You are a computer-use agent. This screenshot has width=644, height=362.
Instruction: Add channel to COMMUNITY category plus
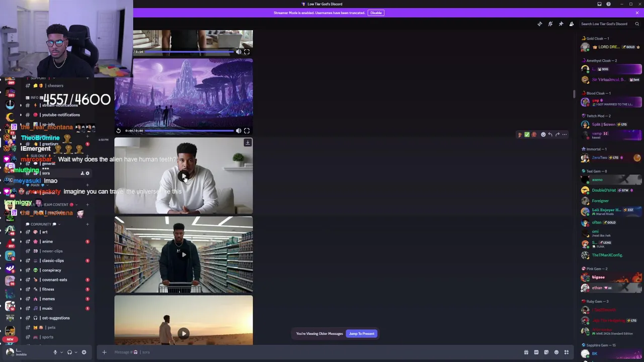[x=88, y=224]
